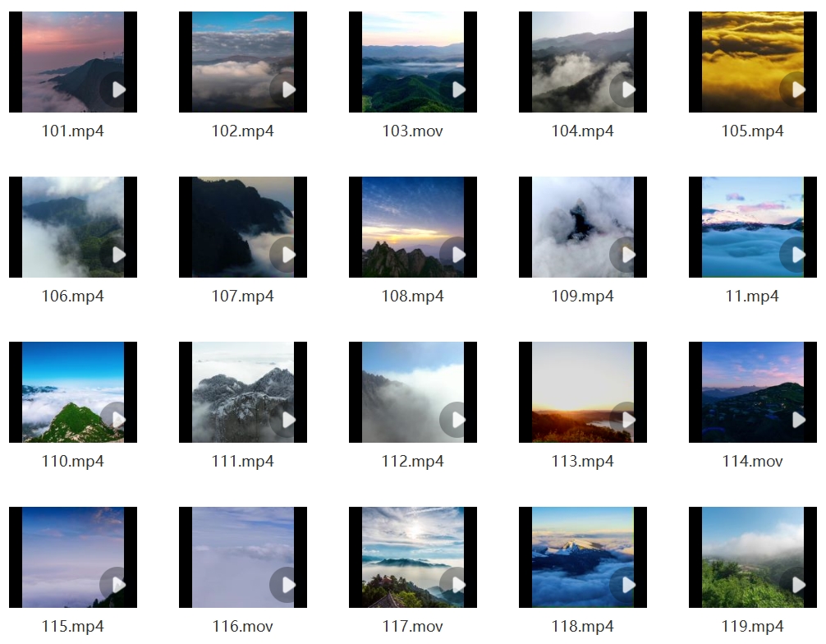Open the dark mountain silhouette thumbnail of 107.mp4
826x644 pixels.
pos(243,227)
